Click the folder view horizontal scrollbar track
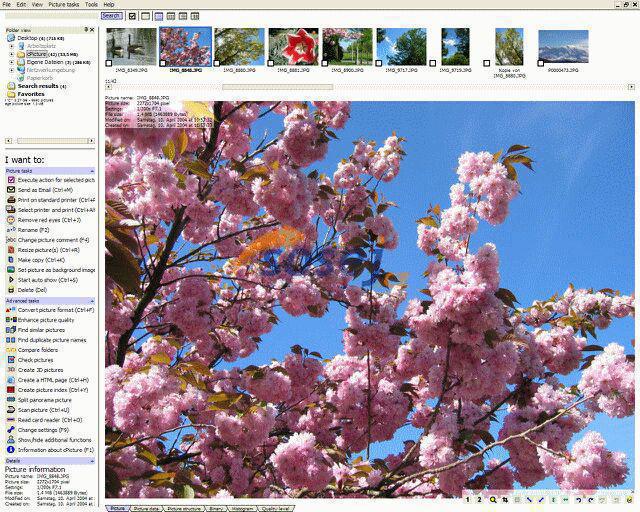The width and height of the screenshot is (640, 512). pos(50,141)
